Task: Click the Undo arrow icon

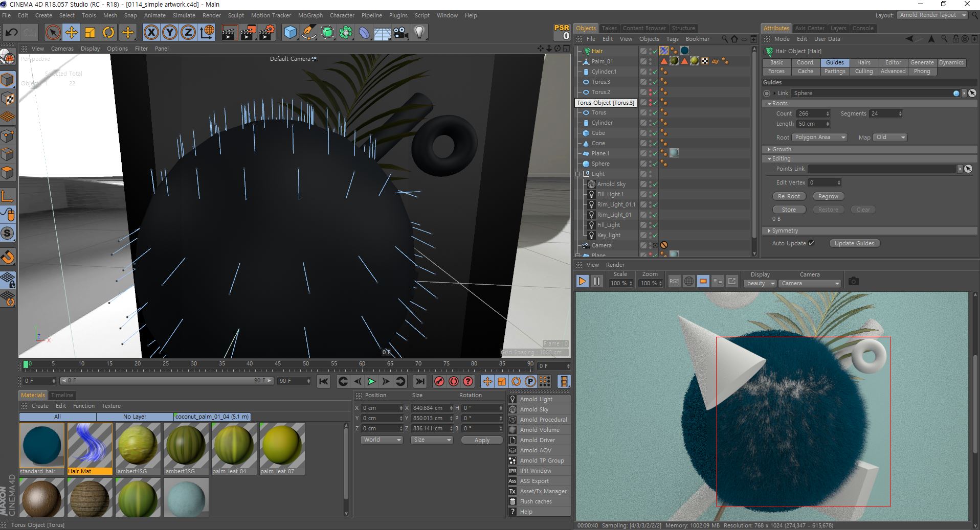Action: pyautogui.click(x=11, y=33)
